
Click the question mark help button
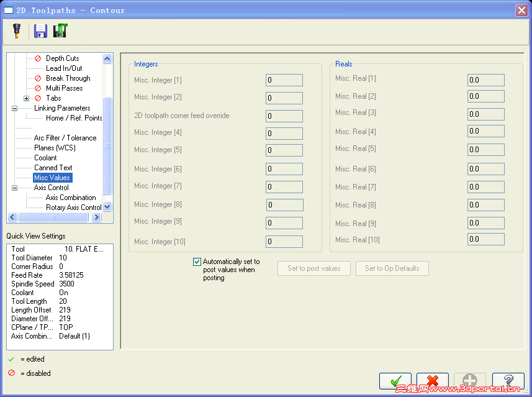click(x=508, y=381)
